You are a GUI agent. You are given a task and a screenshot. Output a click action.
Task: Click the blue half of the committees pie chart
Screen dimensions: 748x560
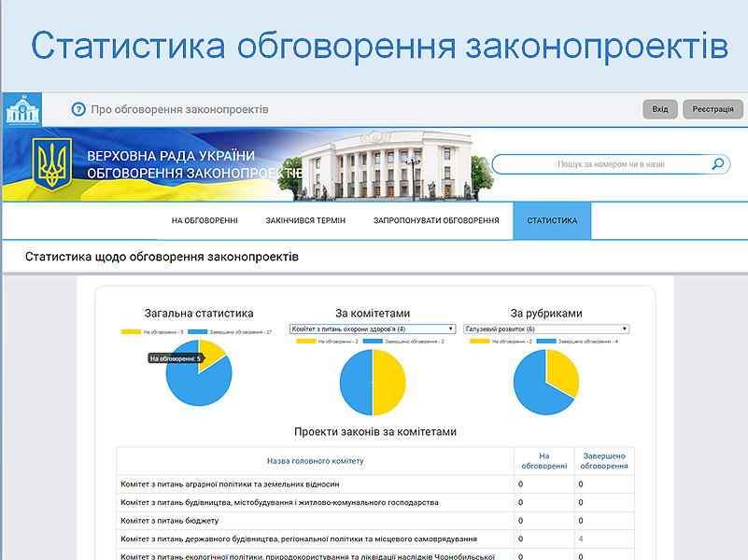pyautogui.click(x=357, y=383)
